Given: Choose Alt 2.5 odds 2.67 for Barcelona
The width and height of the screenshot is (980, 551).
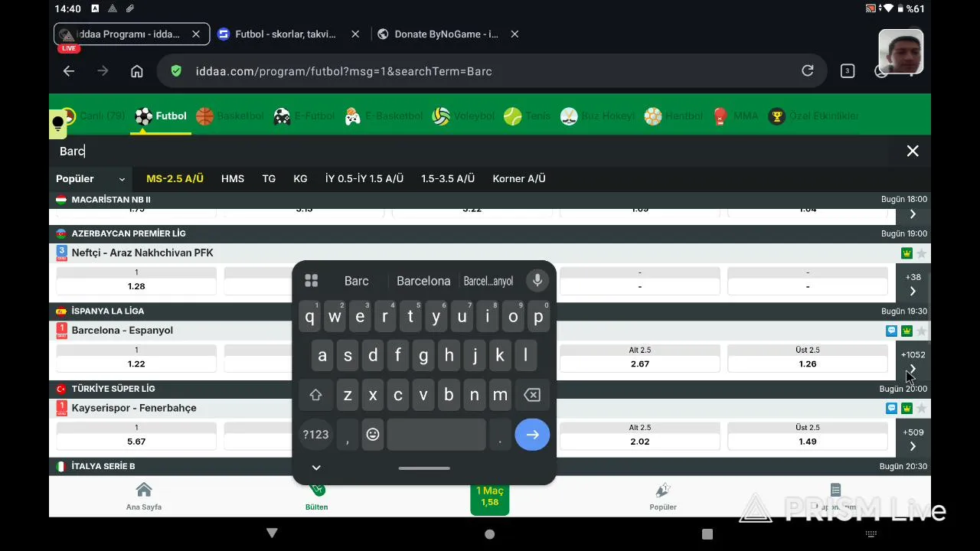Looking at the screenshot, I should 640,357.
